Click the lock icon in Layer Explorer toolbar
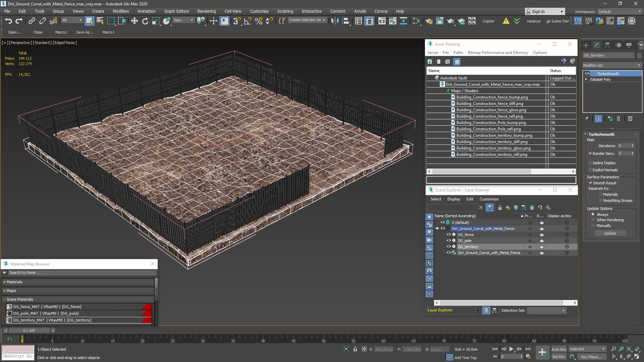Screen dimensions: 644x362 pyautogui.click(x=500, y=208)
